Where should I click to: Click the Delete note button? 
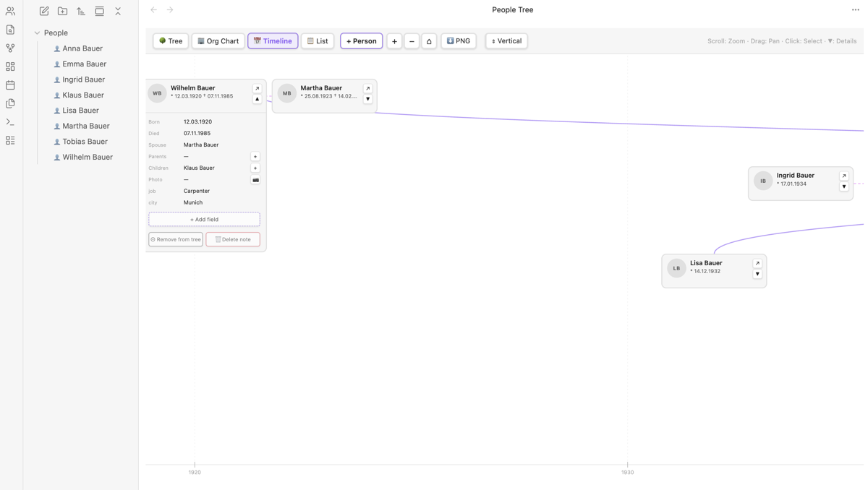[x=233, y=239]
